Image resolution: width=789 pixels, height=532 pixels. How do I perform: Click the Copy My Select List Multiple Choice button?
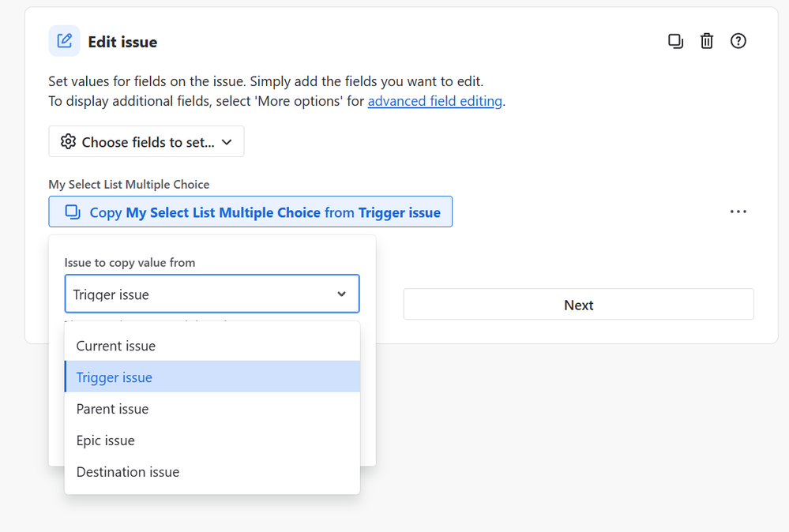coord(250,212)
